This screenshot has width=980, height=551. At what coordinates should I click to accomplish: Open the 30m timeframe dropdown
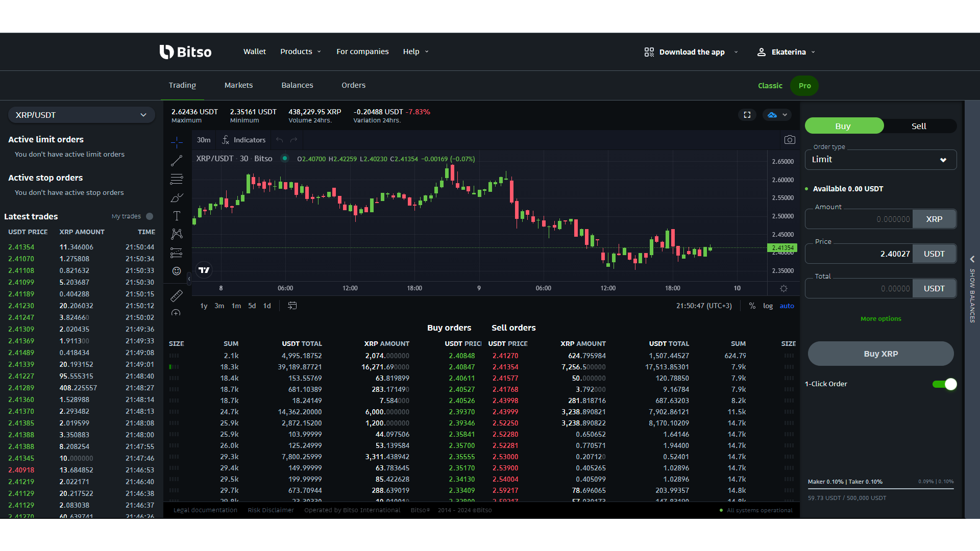[203, 139]
